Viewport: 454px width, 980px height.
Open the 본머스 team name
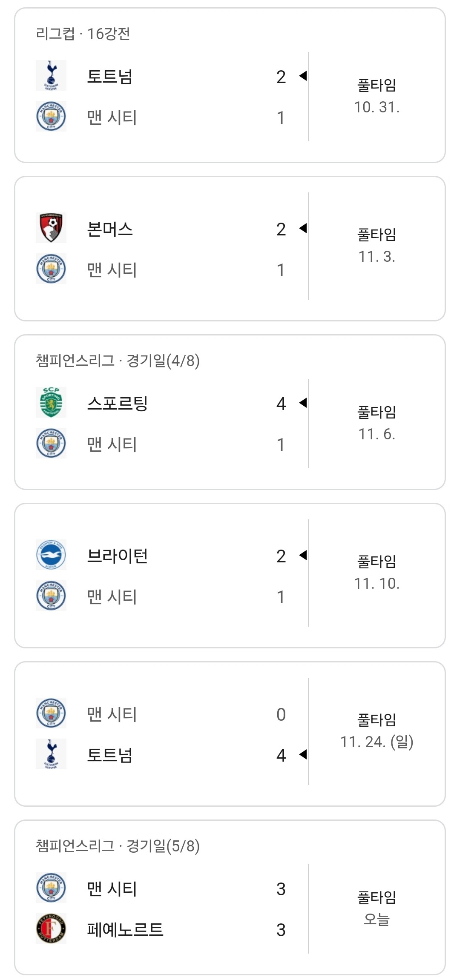(x=110, y=229)
